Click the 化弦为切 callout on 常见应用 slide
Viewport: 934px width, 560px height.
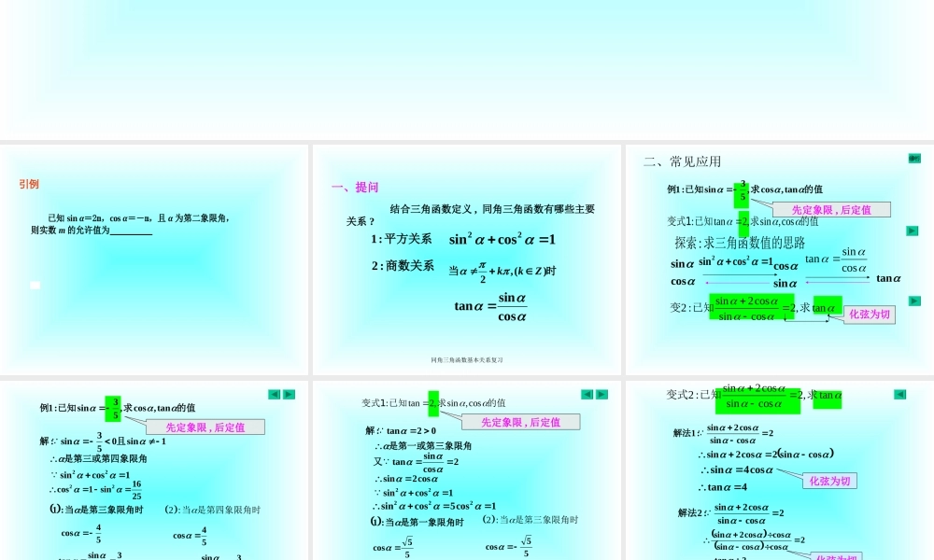pyautogui.click(x=869, y=315)
